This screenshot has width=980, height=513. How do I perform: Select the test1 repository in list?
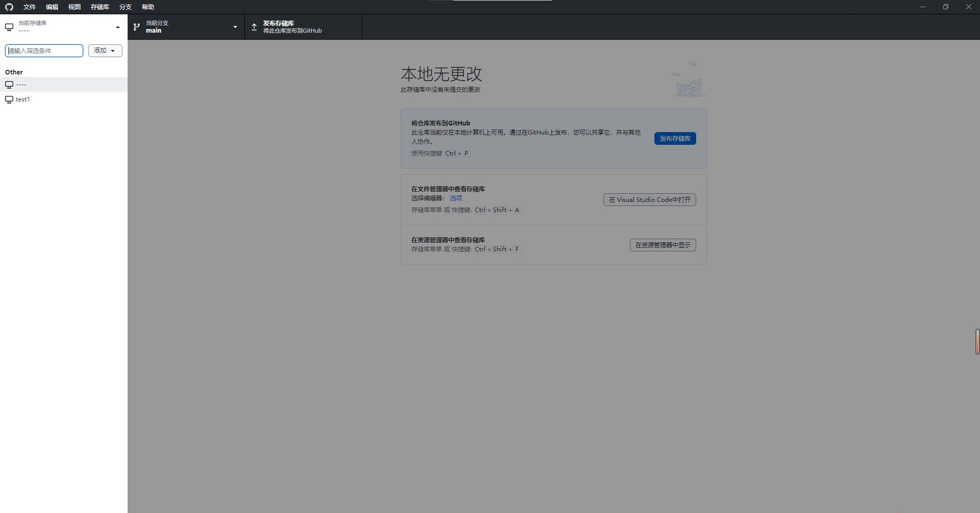point(23,100)
